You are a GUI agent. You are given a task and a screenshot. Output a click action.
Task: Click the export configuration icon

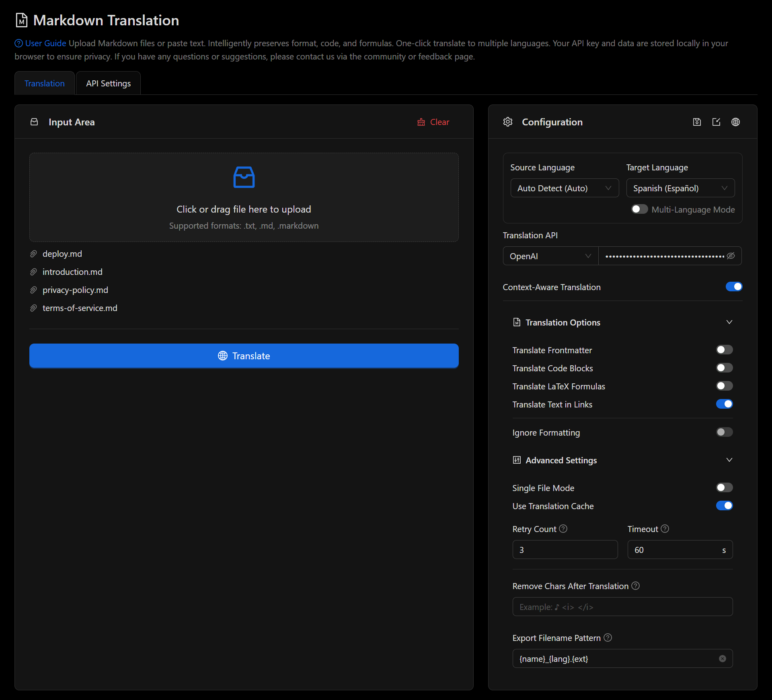[x=716, y=122]
